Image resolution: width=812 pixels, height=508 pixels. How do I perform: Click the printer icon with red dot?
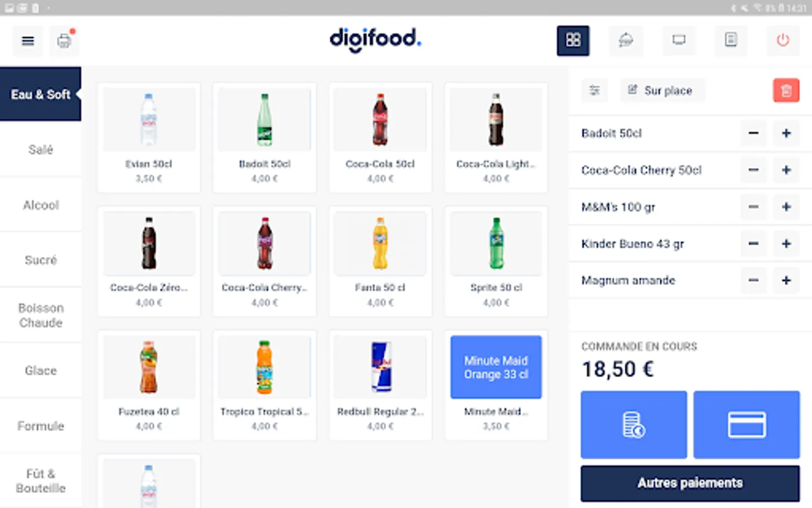64,41
